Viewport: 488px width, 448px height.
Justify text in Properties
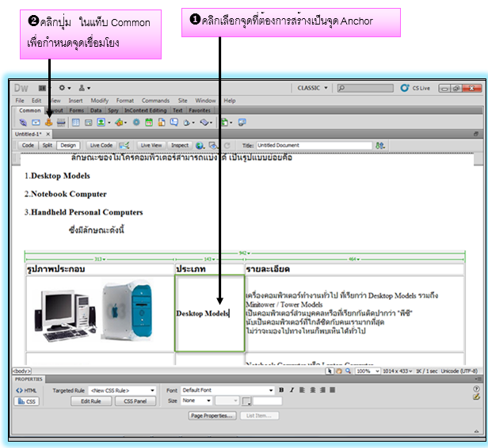click(x=333, y=390)
